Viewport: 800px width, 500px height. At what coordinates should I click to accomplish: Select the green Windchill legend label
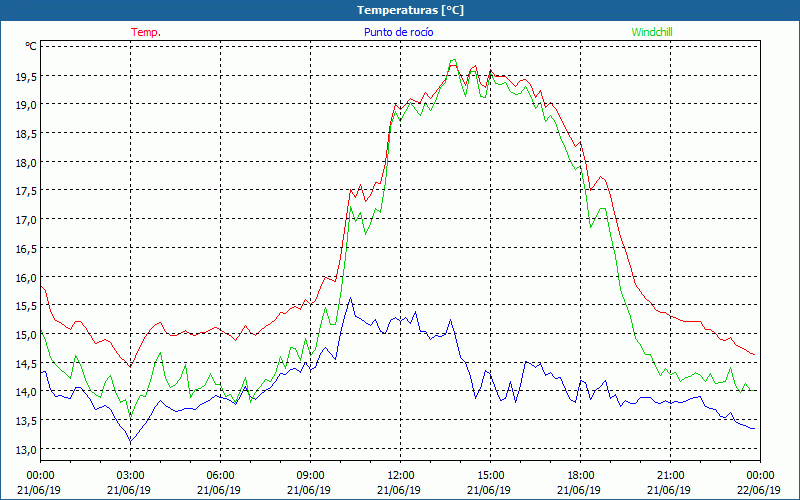coord(652,32)
